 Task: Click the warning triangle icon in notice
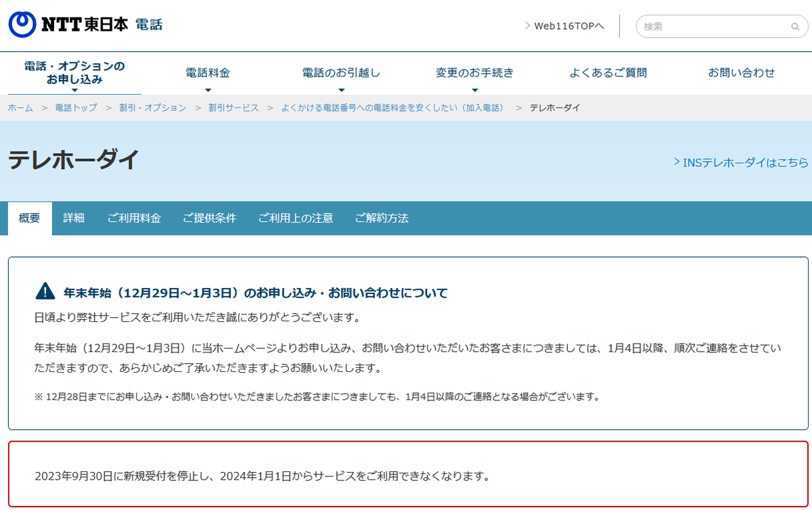tap(45, 292)
